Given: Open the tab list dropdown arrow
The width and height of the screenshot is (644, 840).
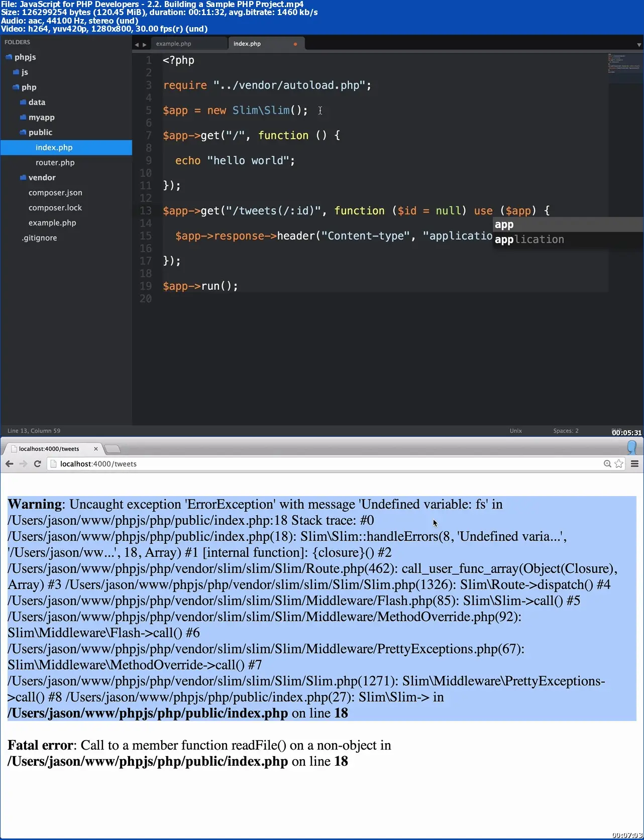Looking at the screenshot, I should click(639, 45).
